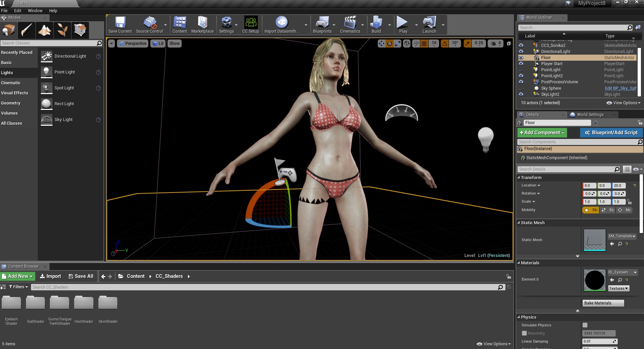Select the Foliage mode icon

pos(62,30)
